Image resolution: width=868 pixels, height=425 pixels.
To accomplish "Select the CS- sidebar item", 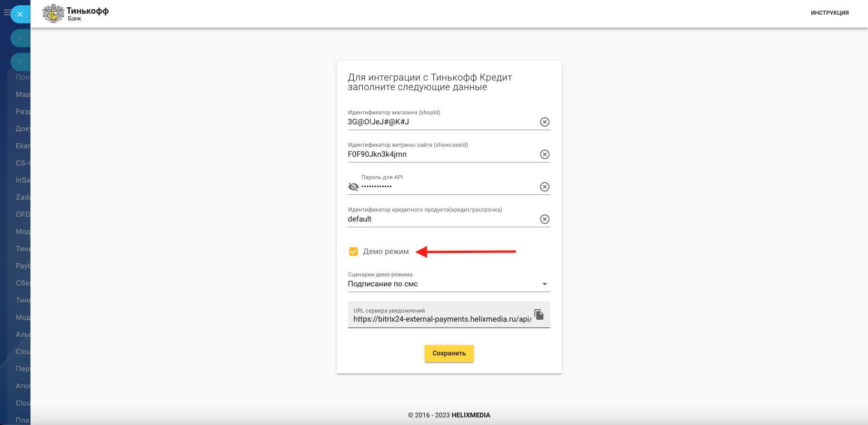I will coord(23,163).
